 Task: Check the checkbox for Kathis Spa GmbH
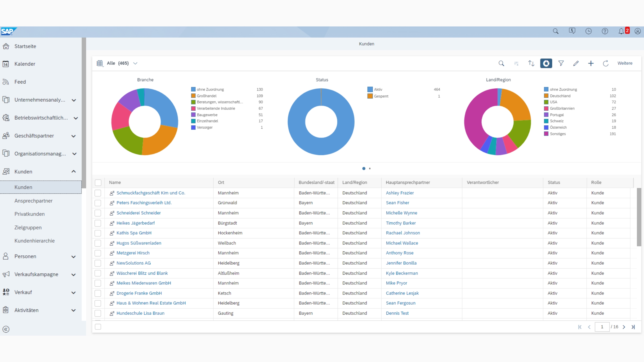click(x=98, y=233)
